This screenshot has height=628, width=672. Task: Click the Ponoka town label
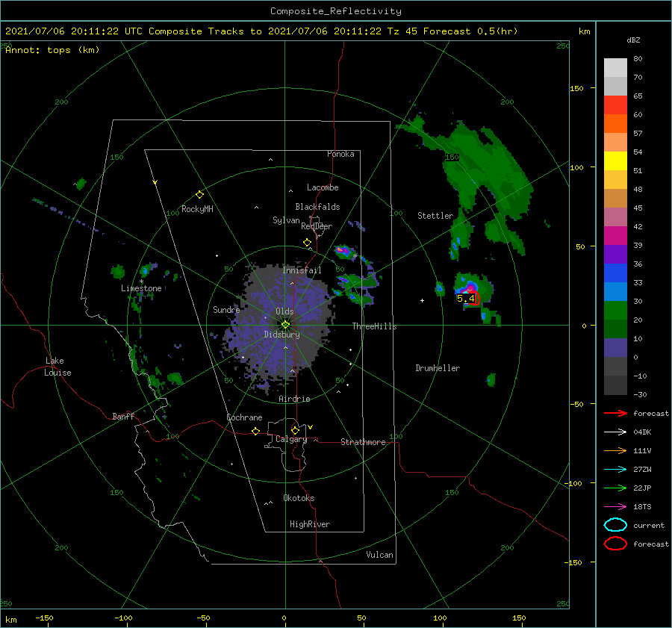(x=340, y=154)
